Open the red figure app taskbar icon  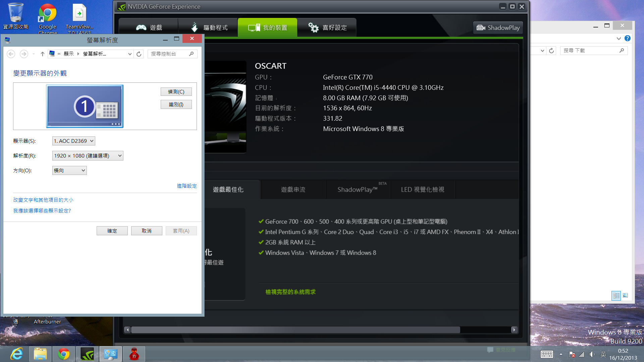pos(134,354)
